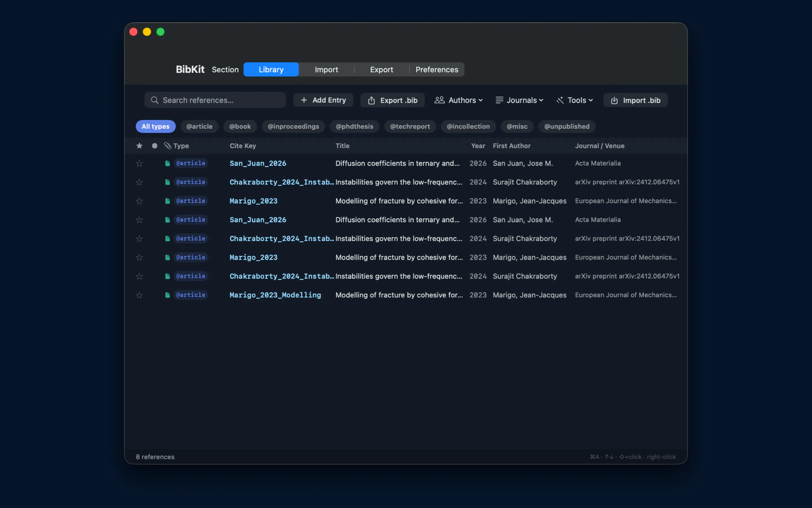Open the Tools dropdown menu
Viewport: 812px width, 508px height.
575,100
